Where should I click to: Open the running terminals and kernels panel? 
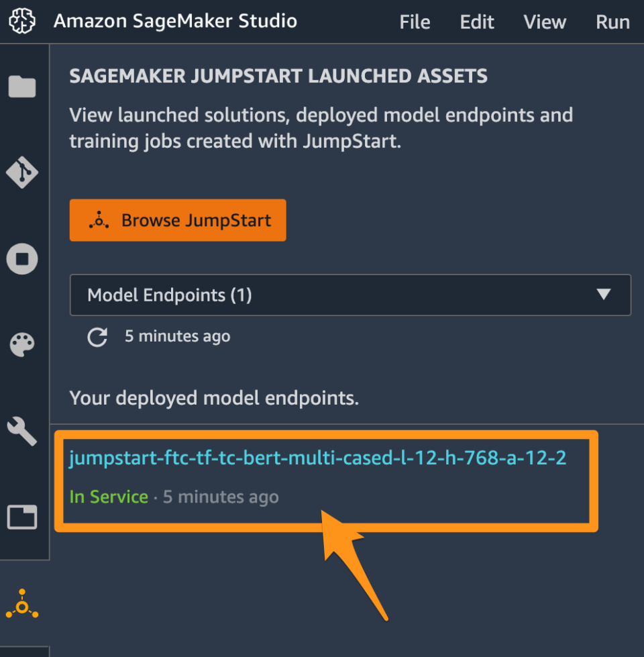click(22, 258)
